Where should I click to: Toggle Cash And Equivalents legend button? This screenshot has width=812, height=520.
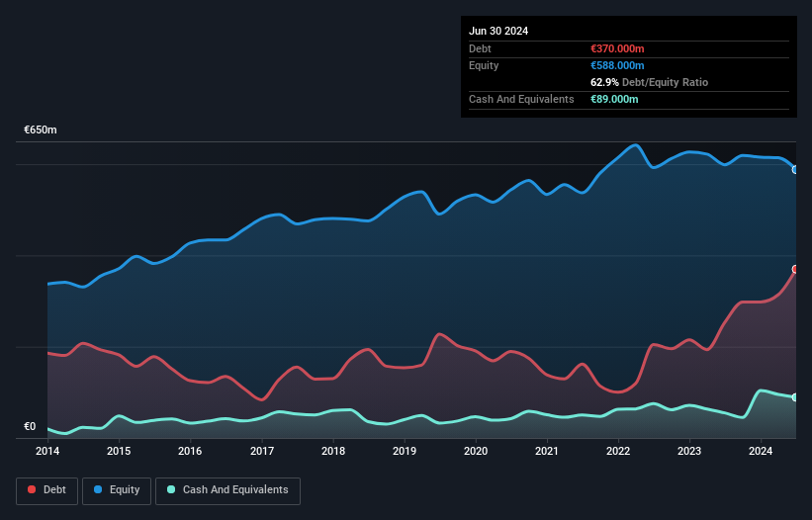point(227,490)
